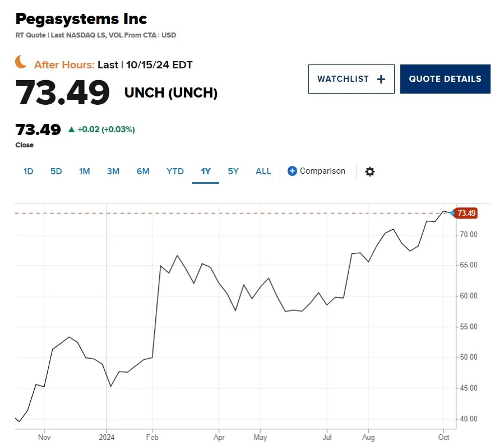Click the after-hours moon icon
Screen dimensions: 504x445
[x=21, y=62]
